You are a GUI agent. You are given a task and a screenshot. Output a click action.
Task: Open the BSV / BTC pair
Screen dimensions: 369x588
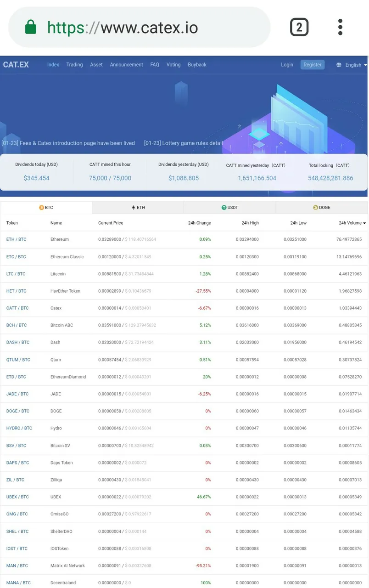pos(16,446)
